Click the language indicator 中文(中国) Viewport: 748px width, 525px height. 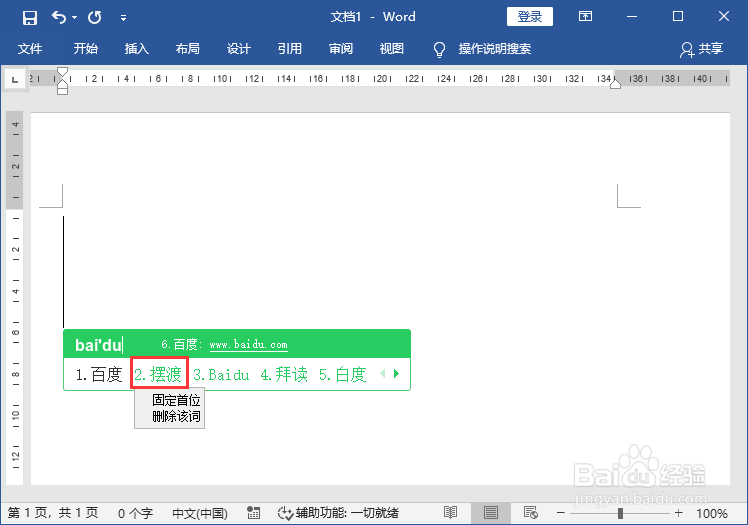pos(200,513)
